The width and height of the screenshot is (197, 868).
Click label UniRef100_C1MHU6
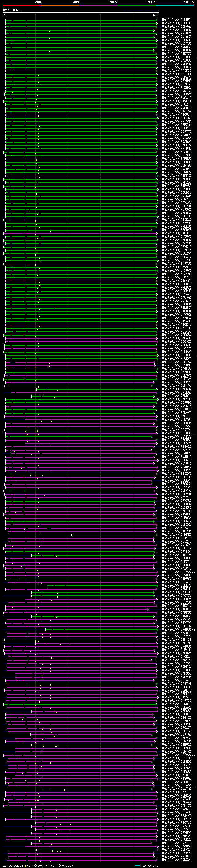pyautogui.click(x=176, y=423)
